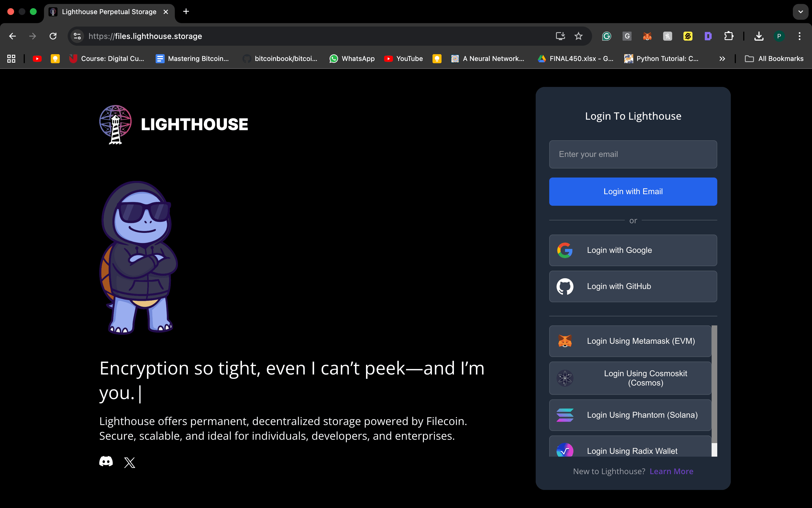This screenshot has height=508, width=812.
Task: Select the Lighthouse Perpetual Storage tab
Action: point(109,12)
